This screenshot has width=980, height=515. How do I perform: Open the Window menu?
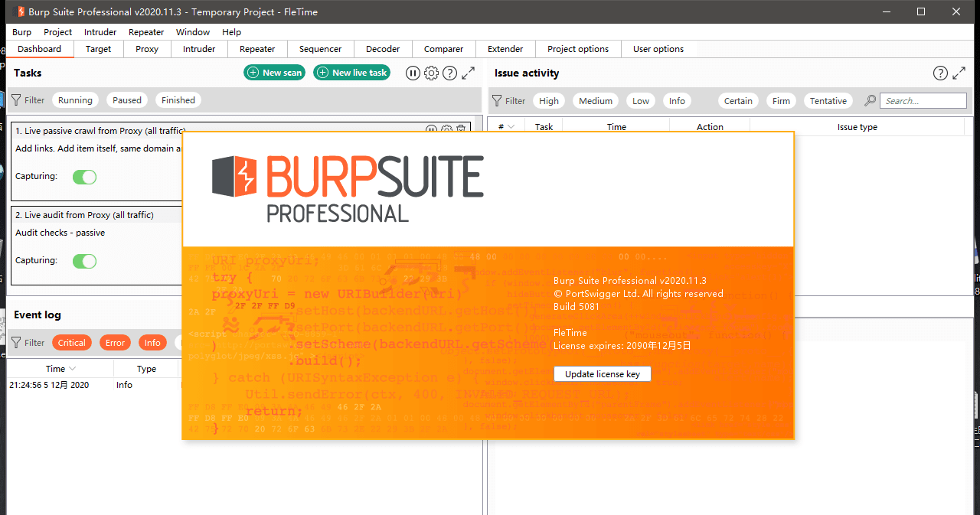tap(193, 32)
